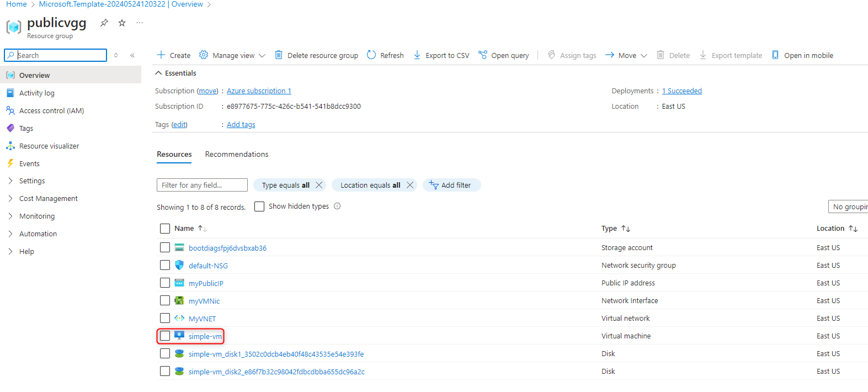Viewport: 868px width, 392px height.
Task: Click the Export to CSV download icon
Action: (x=417, y=55)
